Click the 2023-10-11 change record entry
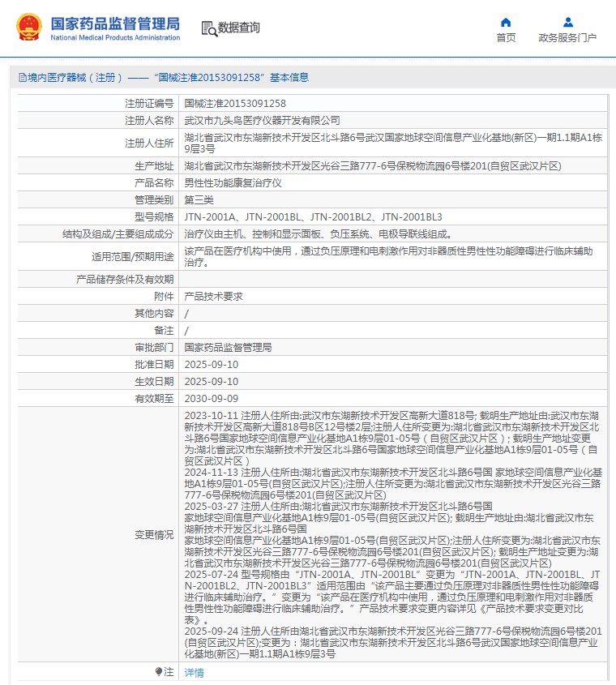This screenshot has height=685, width=616. 391,439
